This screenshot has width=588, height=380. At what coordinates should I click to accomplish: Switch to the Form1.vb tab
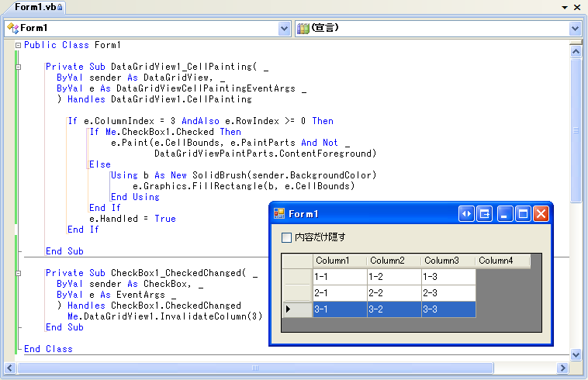coord(38,7)
